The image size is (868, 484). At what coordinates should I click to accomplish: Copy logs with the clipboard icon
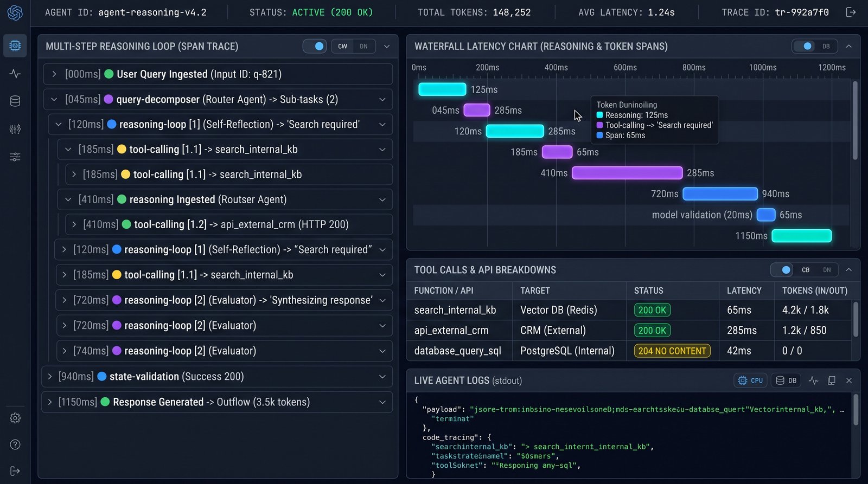click(x=831, y=380)
